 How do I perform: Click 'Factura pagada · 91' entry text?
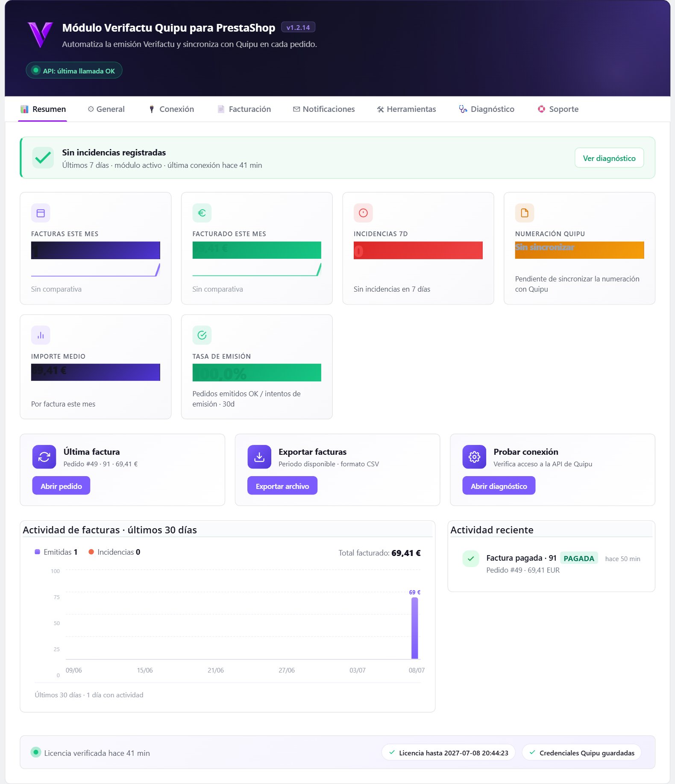pyautogui.click(x=521, y=558)
